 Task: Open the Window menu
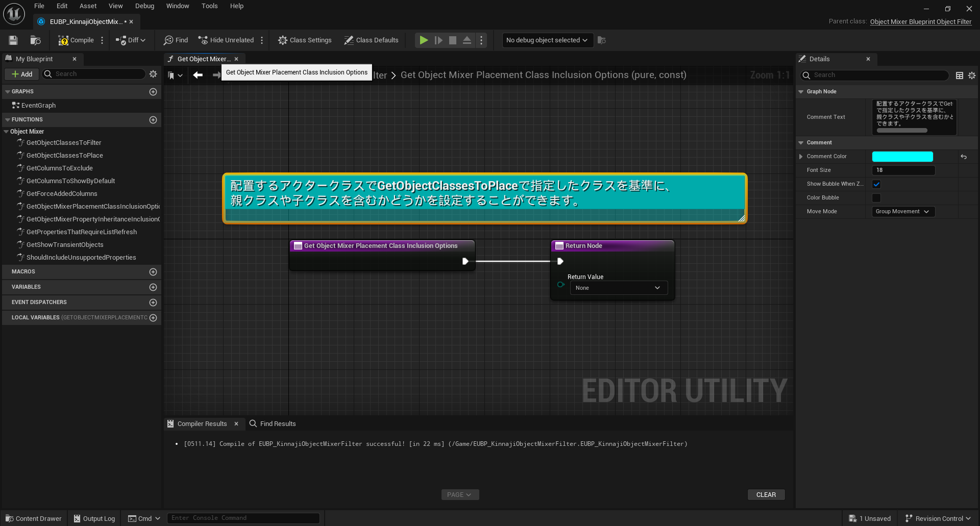point(178,6)
